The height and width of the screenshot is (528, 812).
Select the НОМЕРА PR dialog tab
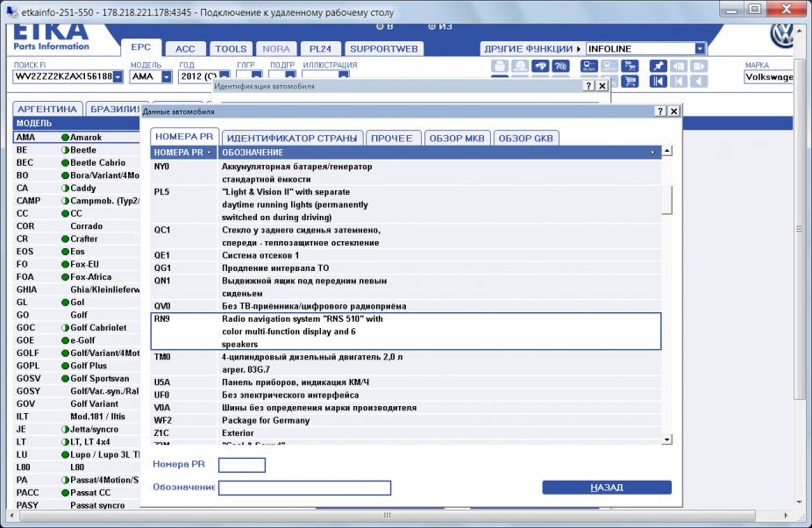[184, 137]
